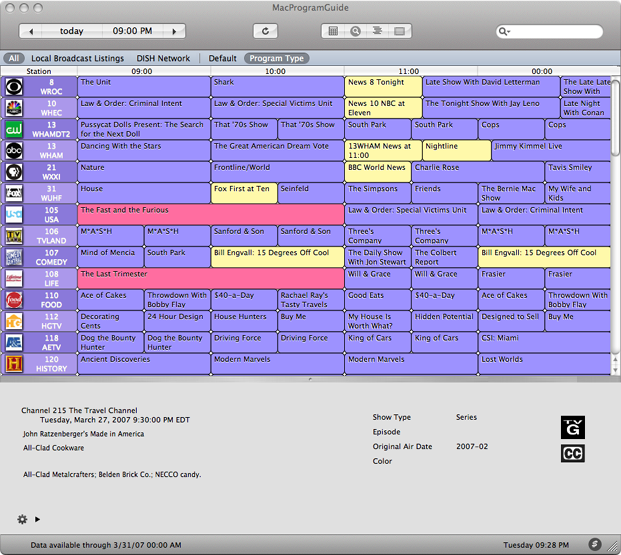Toggle the detail pane view icon

[x=400, y=31]
